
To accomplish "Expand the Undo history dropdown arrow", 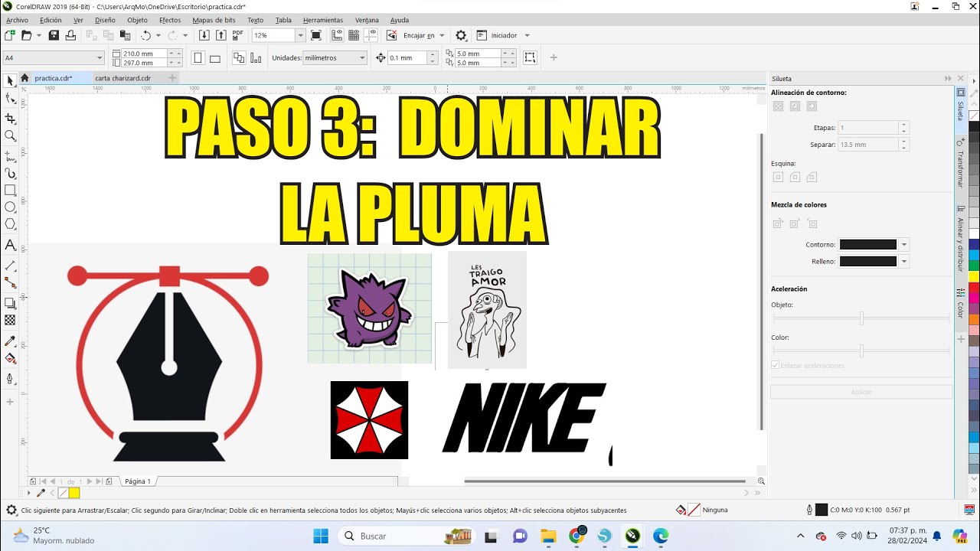I will coord(158,35).
